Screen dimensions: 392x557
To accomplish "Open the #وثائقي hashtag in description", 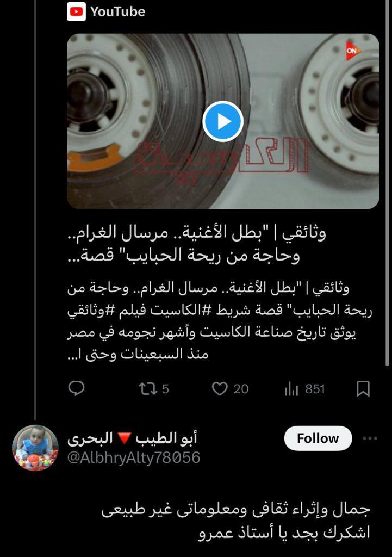I will 91,310.
